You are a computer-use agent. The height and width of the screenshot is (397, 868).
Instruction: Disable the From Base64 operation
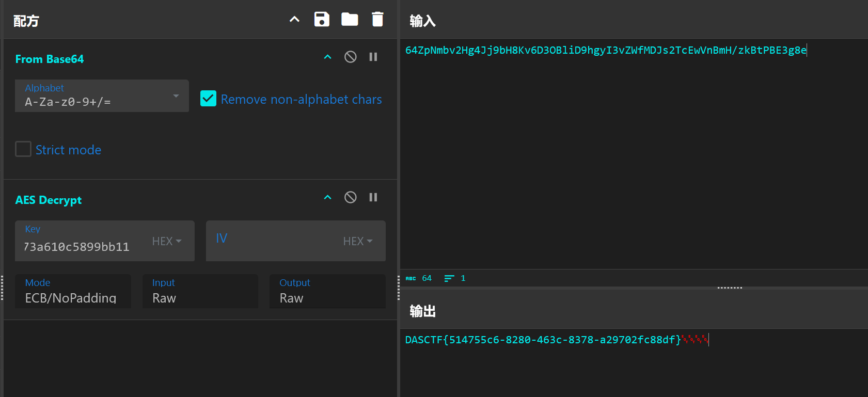tap(350, 57)
